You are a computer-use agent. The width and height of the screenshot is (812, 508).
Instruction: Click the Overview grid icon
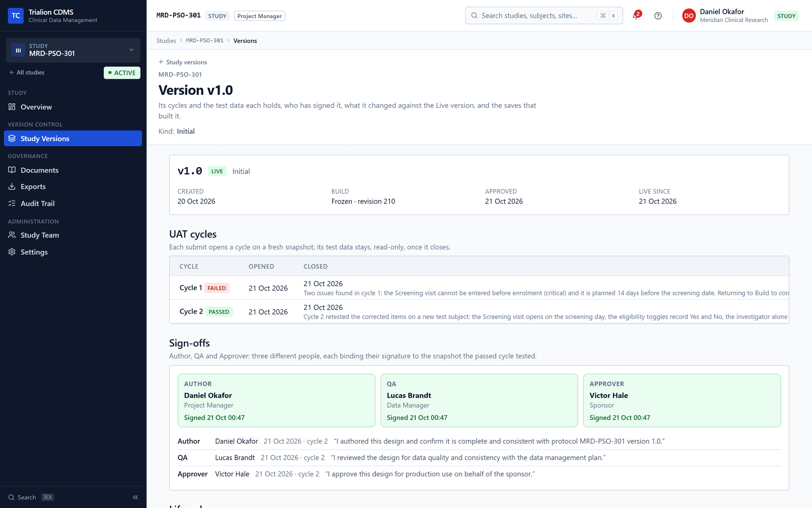tap(12, 107)
